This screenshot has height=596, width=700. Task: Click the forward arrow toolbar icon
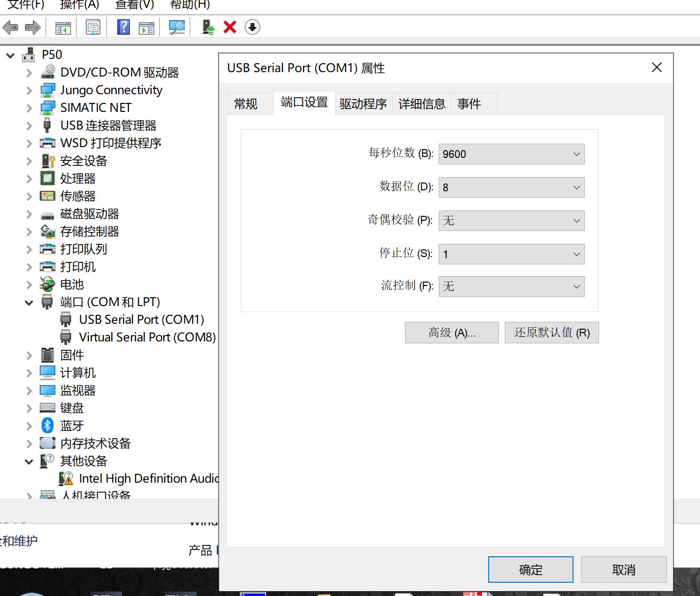click(x=32, y=27)
